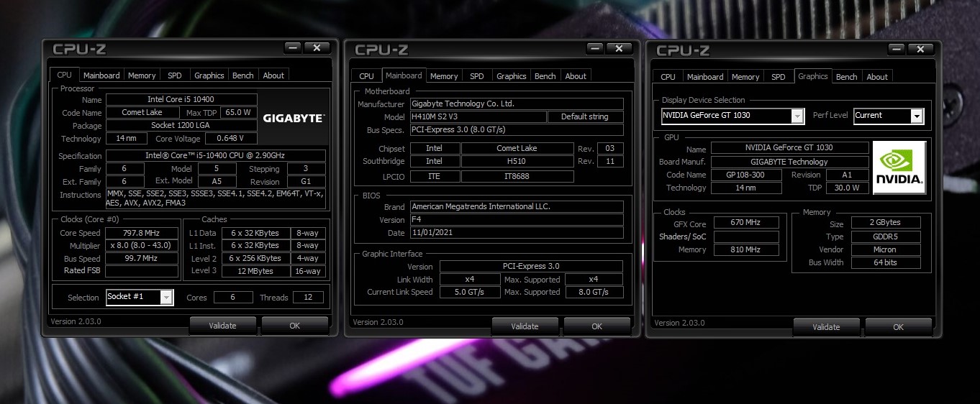This screenshot has height=404, width=980.
Task: Click the Multiplier x 8.0 (8.0 - 43.0) value
Action: point(142,246)
